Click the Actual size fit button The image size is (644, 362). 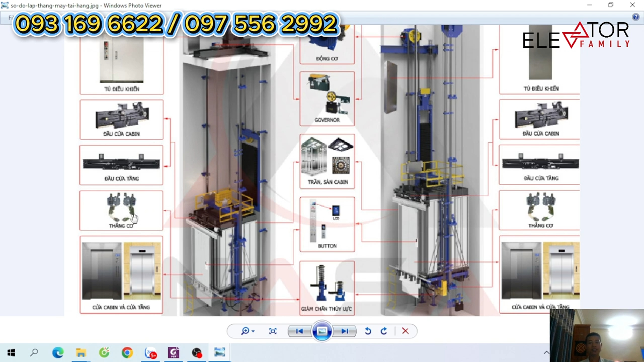tap(273, 331)
